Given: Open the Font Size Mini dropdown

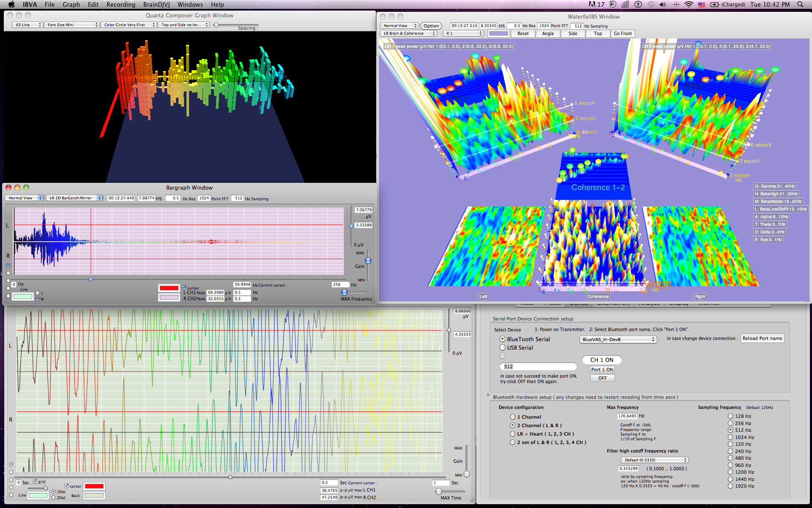Looking at the screenshot, I should click(71, 25).
